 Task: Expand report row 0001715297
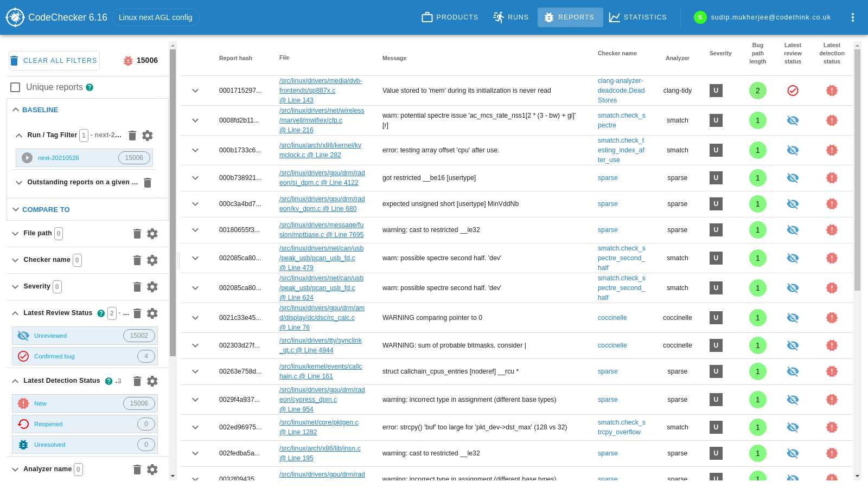click(195, 91)
